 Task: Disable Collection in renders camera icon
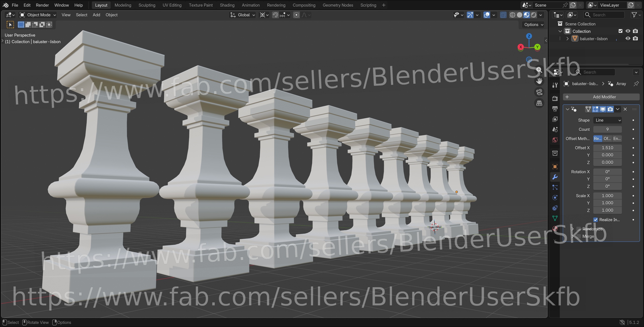635,31
